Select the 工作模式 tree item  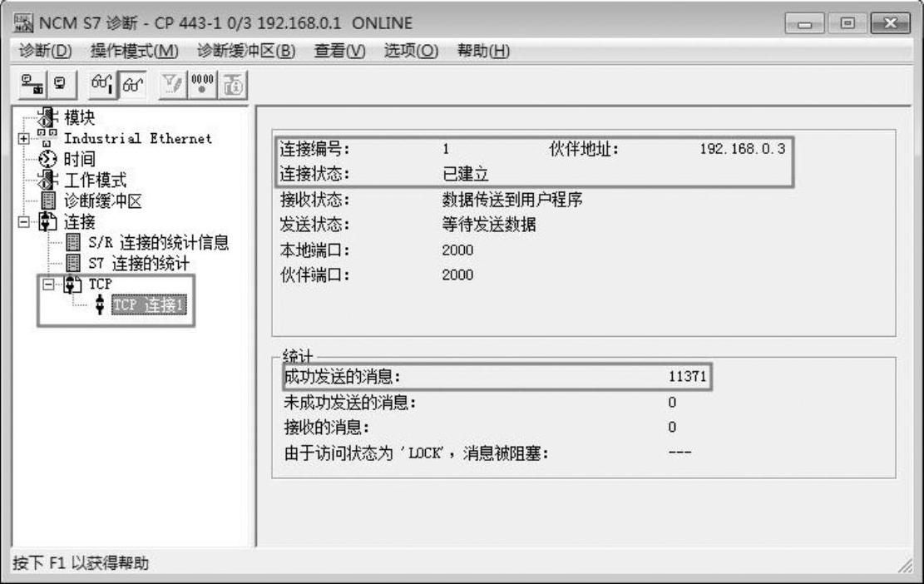pos(95,180)
